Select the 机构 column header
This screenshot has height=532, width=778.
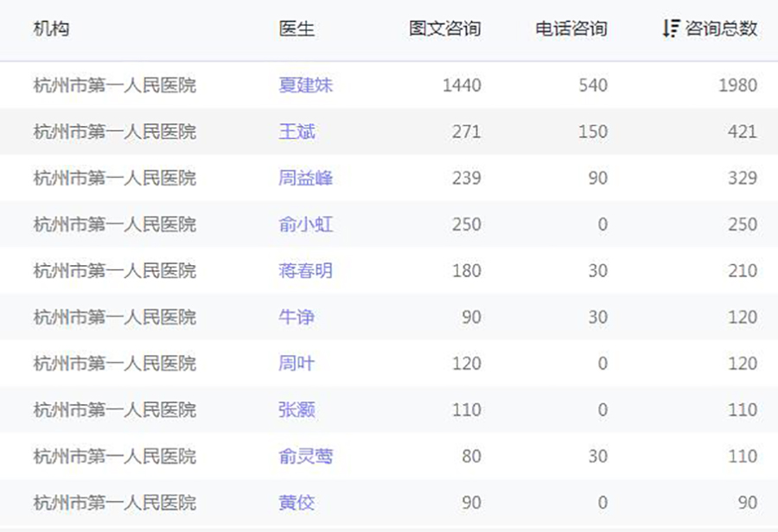(51, 28)
